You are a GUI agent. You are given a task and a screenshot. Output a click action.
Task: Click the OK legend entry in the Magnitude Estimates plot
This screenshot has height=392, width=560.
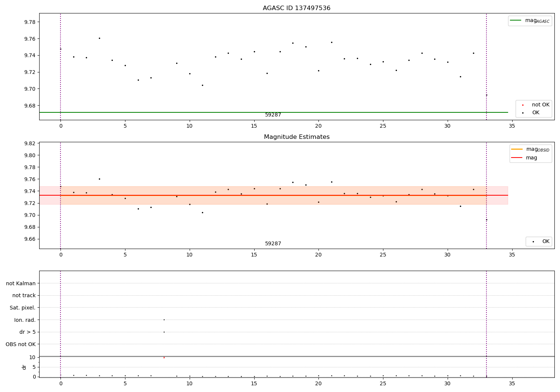(x=541, y=242)
